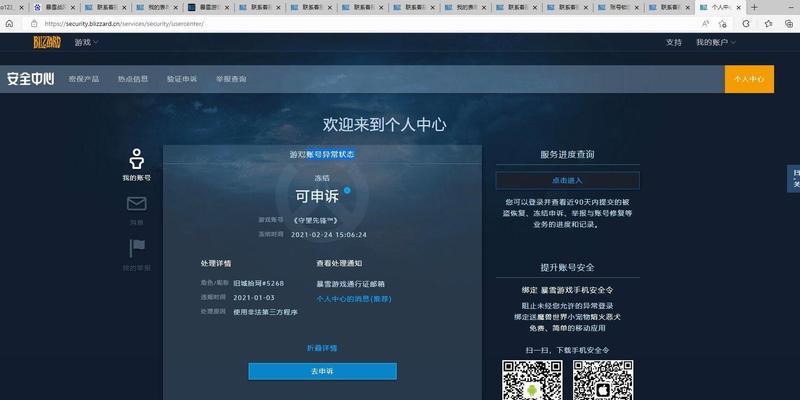Click the Apple authenticator QR code

click(603, 380)
